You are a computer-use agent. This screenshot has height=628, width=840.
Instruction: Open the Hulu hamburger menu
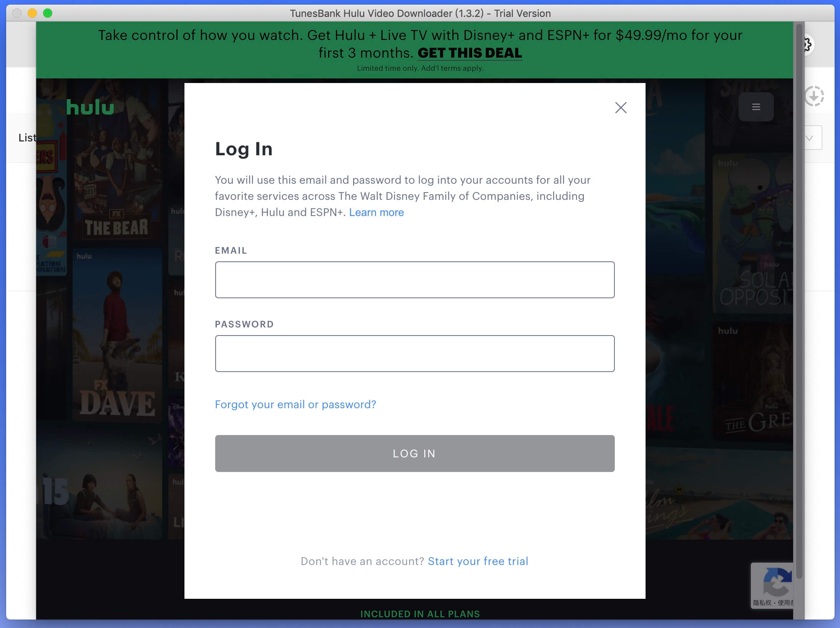(x=756, y=107)
